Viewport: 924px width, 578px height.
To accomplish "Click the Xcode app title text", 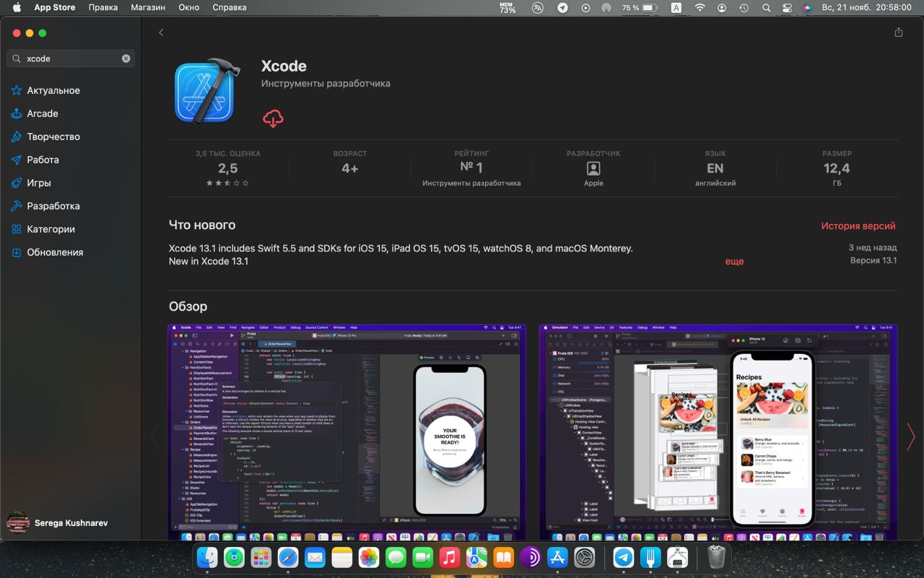I will tap(284, 66).
